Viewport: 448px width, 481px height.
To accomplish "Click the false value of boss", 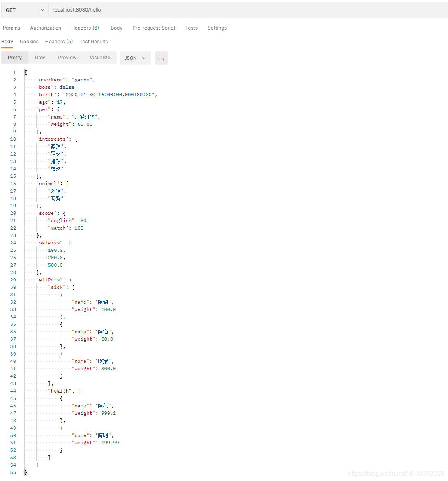I will tap(67, 87).
